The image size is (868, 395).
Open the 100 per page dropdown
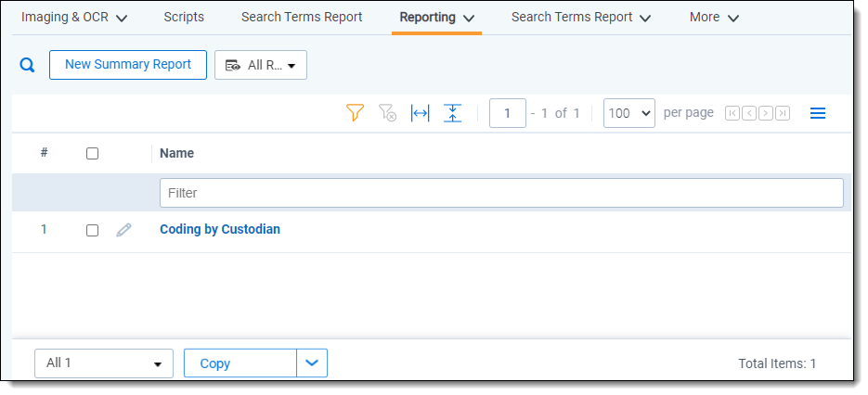click(628, 113)
